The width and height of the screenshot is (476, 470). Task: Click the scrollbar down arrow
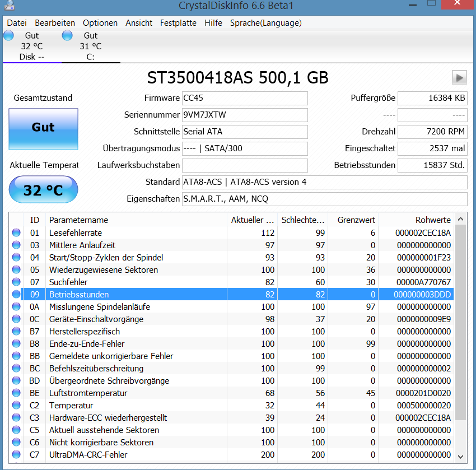point(460,457)
